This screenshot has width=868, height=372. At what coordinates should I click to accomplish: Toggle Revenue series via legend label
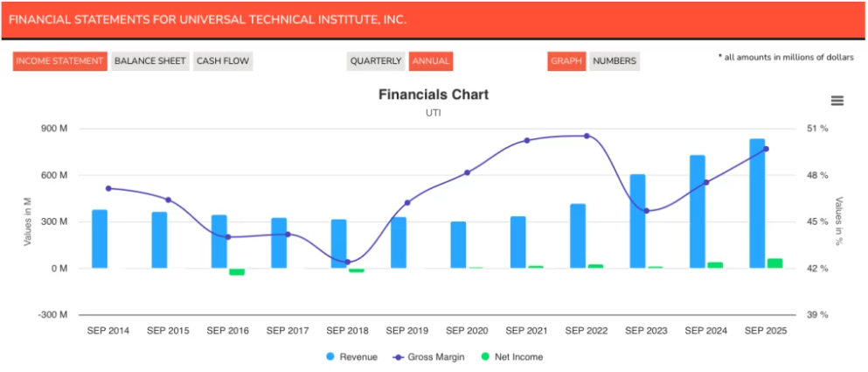point(358,357)
